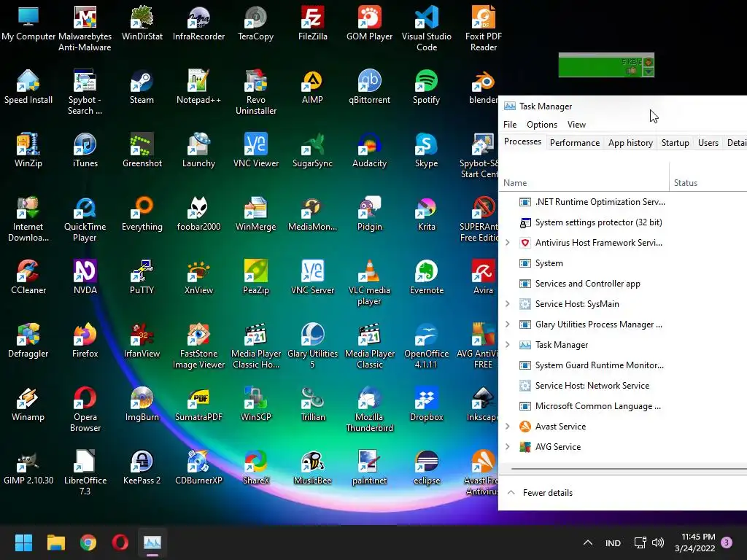Select the IrfanView desktop icon

click(142, 341)
